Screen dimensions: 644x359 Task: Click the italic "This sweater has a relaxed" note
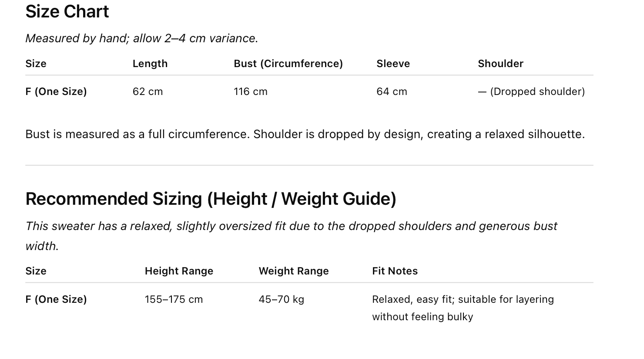tap(291, 227)
